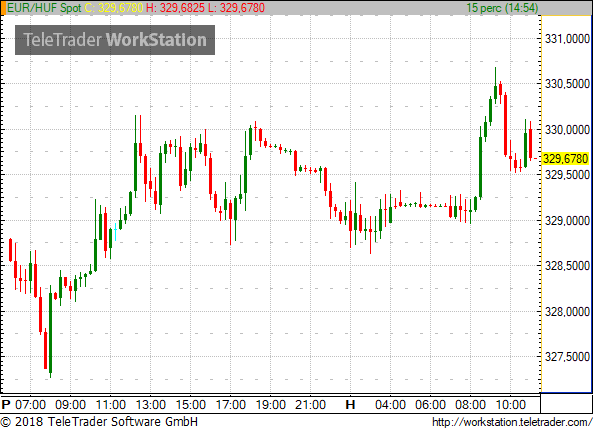The height and width of the screenshot is (431, 593).
Task: Select the H day marker on time axis
Action: (x=350, y=405)
